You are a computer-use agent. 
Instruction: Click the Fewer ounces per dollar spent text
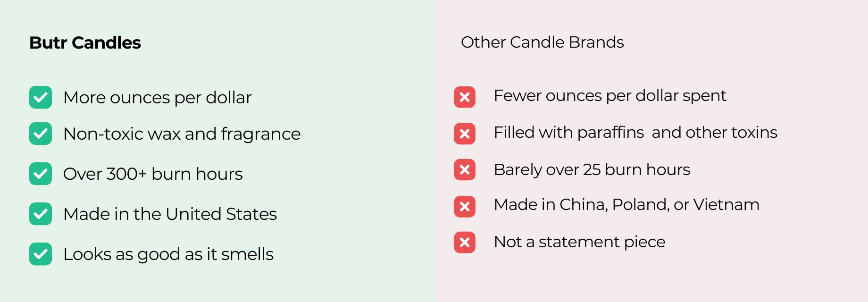click(x=609, y=95)
